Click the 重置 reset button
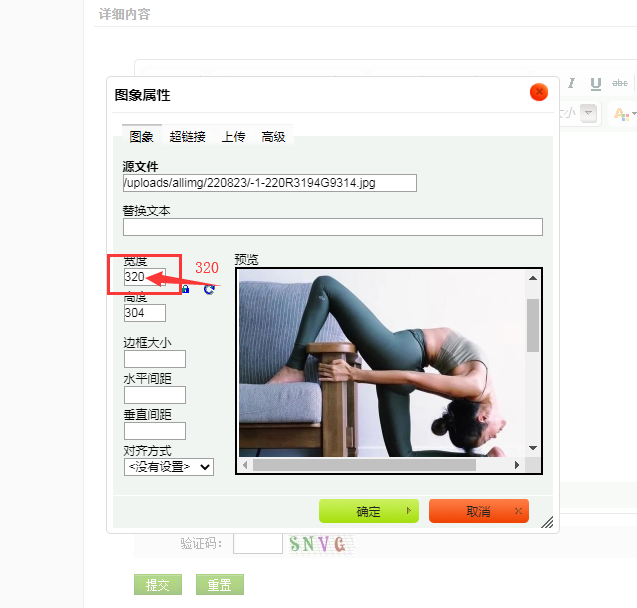Image resolution: width=637 pixels, height=608 pixels. pyautogui.click(x=220, y=584)
